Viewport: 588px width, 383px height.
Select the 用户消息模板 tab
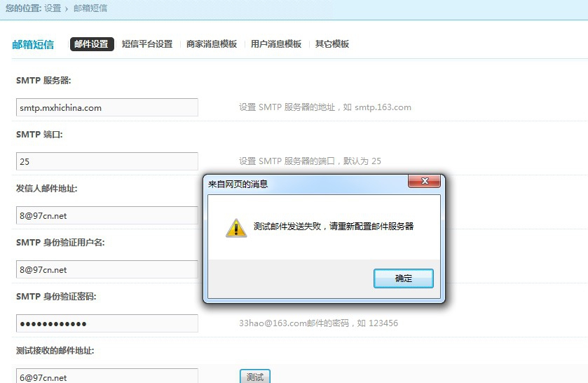[276, 44]
